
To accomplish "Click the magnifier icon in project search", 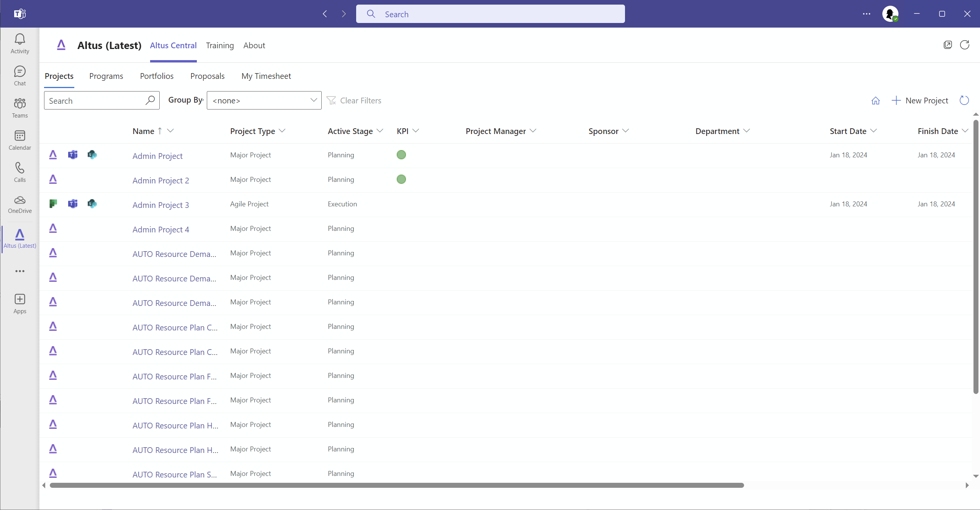I will (x=150, y=100).
